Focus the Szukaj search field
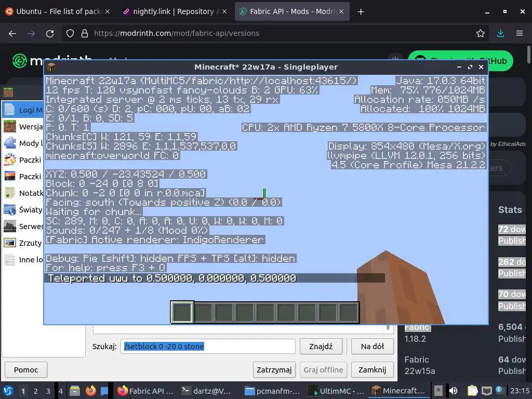Screen dimensions: 532x399 (208, 347)
